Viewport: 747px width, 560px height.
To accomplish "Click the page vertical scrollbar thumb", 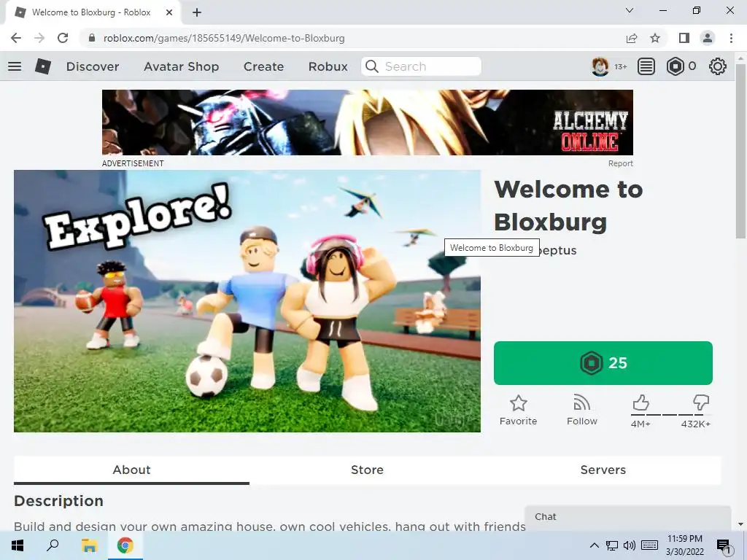I will click(x=740, y=152).
